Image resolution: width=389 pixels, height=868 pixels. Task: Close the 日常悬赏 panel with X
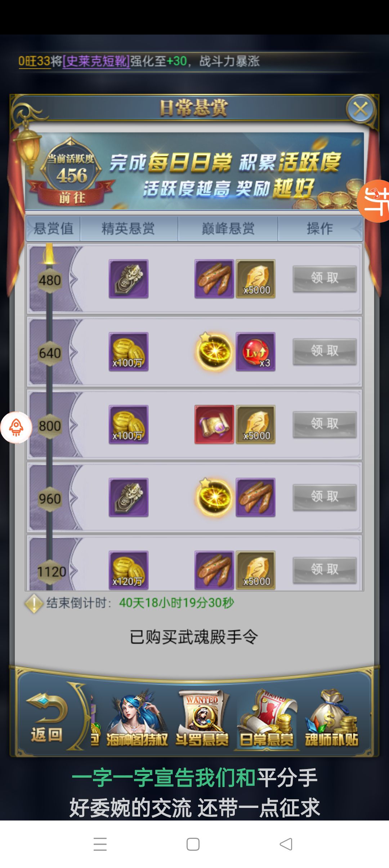(x=361, y=109)
